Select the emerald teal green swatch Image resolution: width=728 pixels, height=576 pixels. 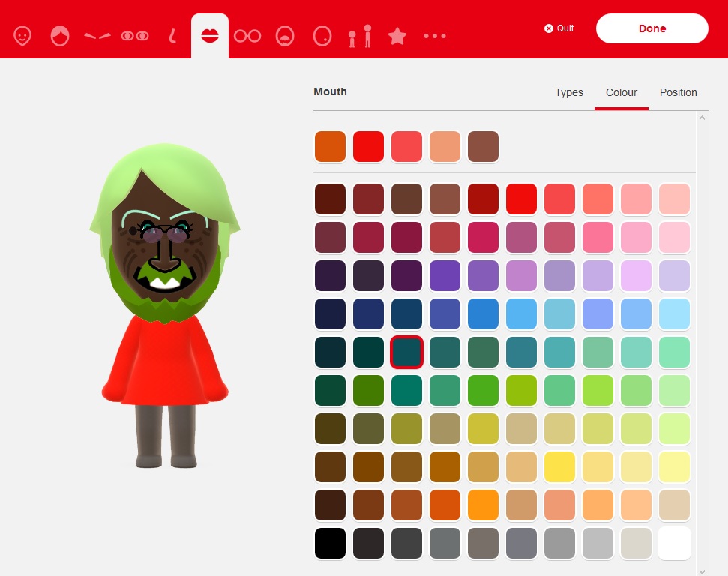[x=406, y=390]
